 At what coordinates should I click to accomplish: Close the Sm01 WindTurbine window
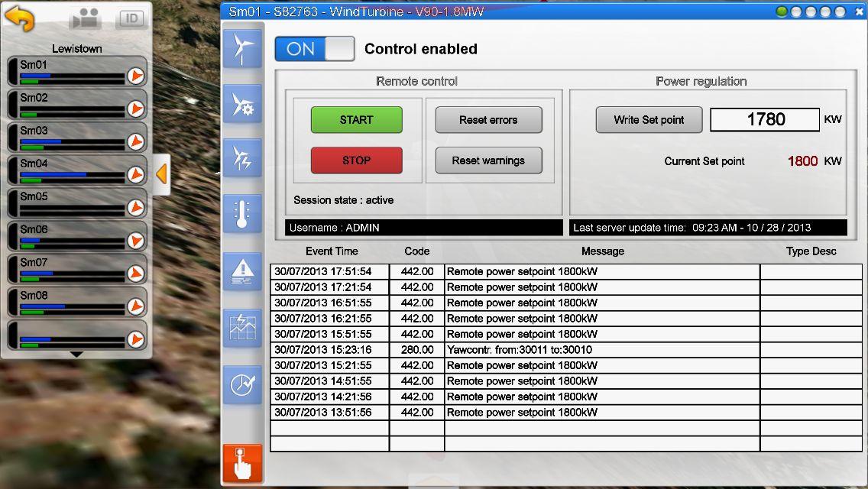tap(859, 11)
